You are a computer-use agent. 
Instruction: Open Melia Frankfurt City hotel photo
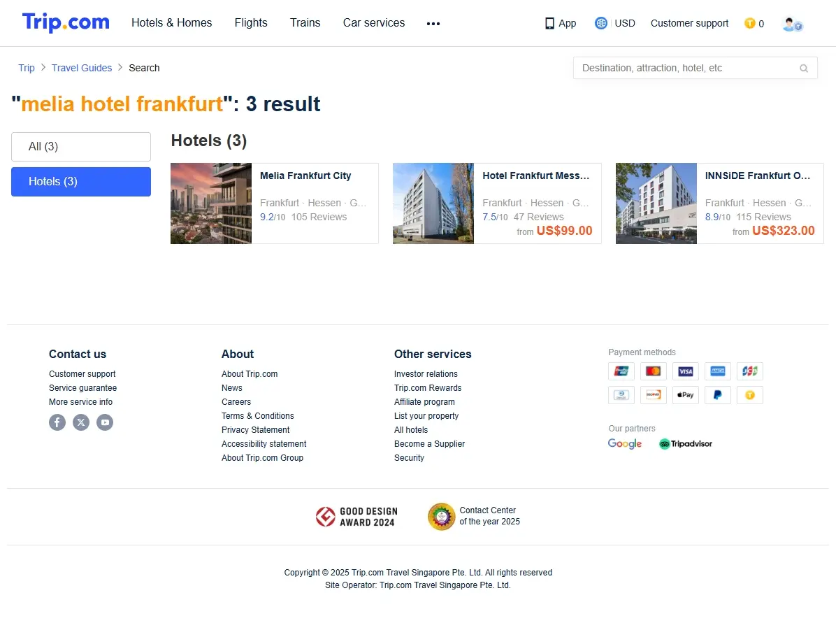click(x=211, y=203)
